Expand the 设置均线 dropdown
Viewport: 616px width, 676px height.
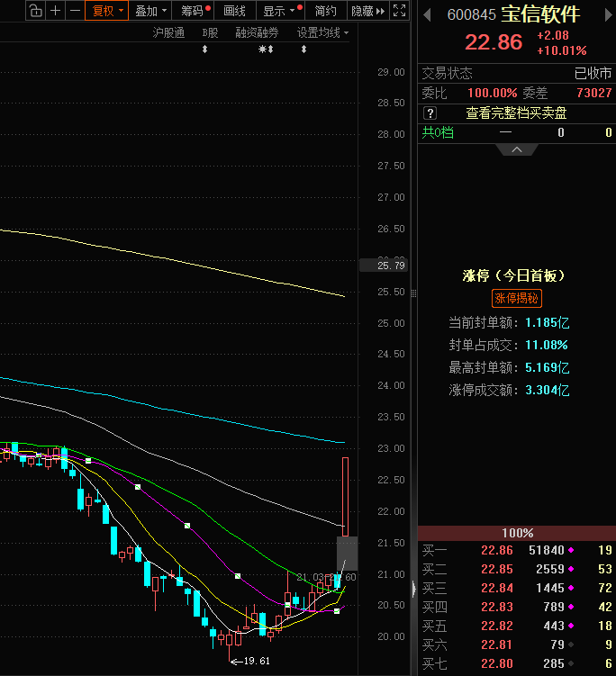[x=322, y=32]
